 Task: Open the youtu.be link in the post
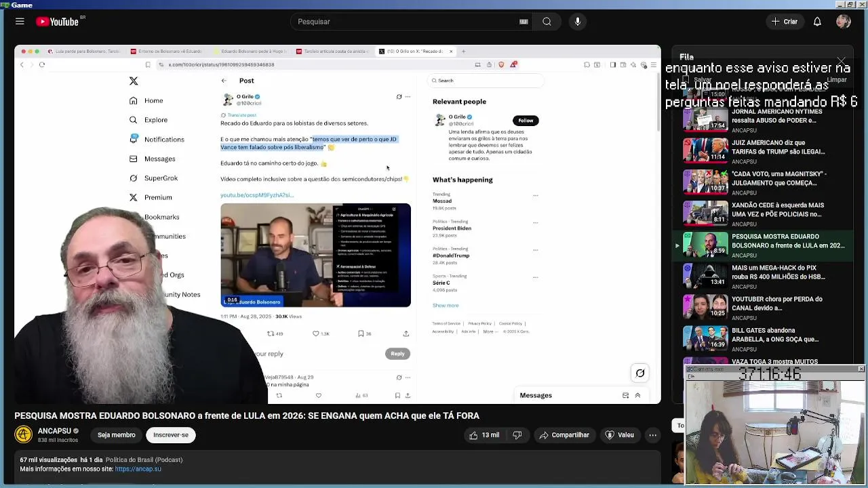257,195
